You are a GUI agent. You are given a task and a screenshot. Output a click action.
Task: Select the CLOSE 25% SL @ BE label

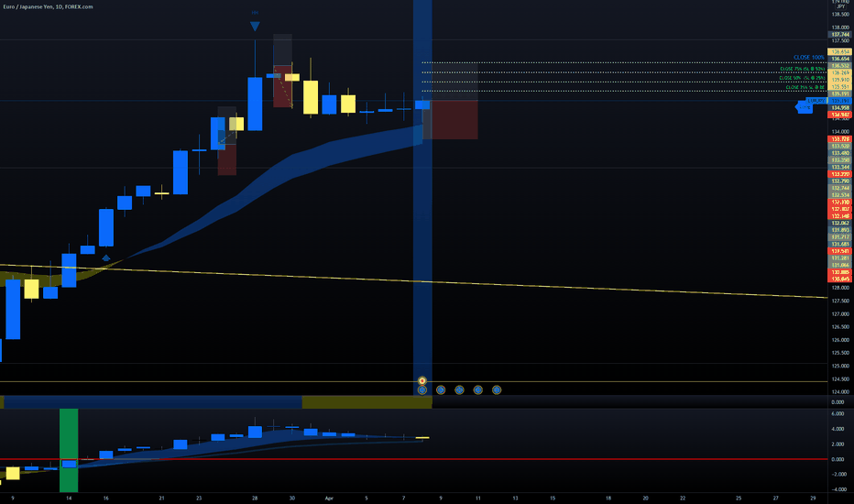click(x=805, y=87)
